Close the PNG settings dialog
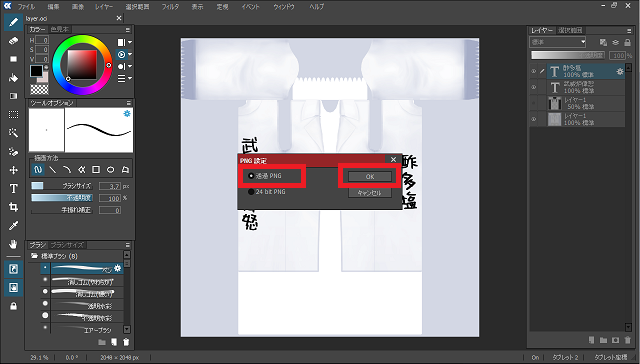This screenshot has width=640, height=364. [x=393, y=160]
